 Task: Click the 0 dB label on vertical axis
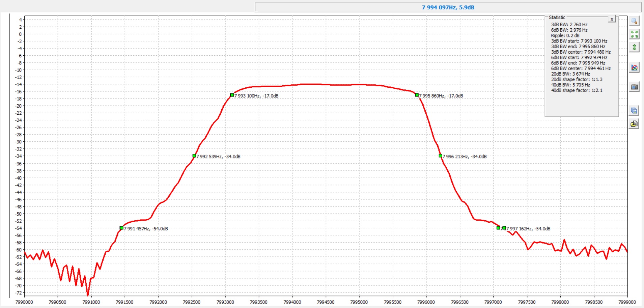coord(20,34)
